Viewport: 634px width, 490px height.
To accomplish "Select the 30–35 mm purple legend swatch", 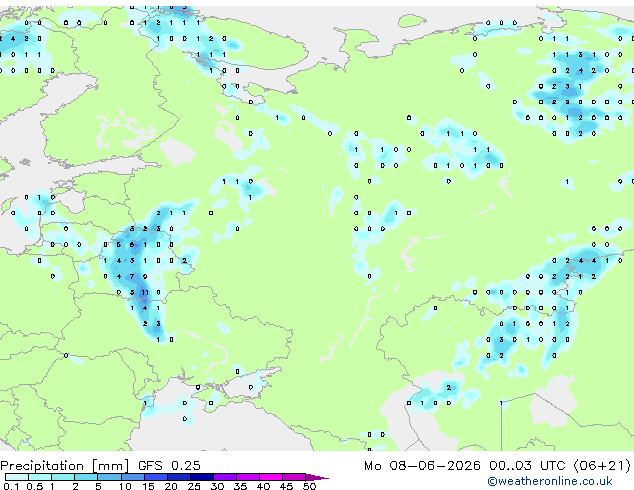I will (x=225, y=477).
